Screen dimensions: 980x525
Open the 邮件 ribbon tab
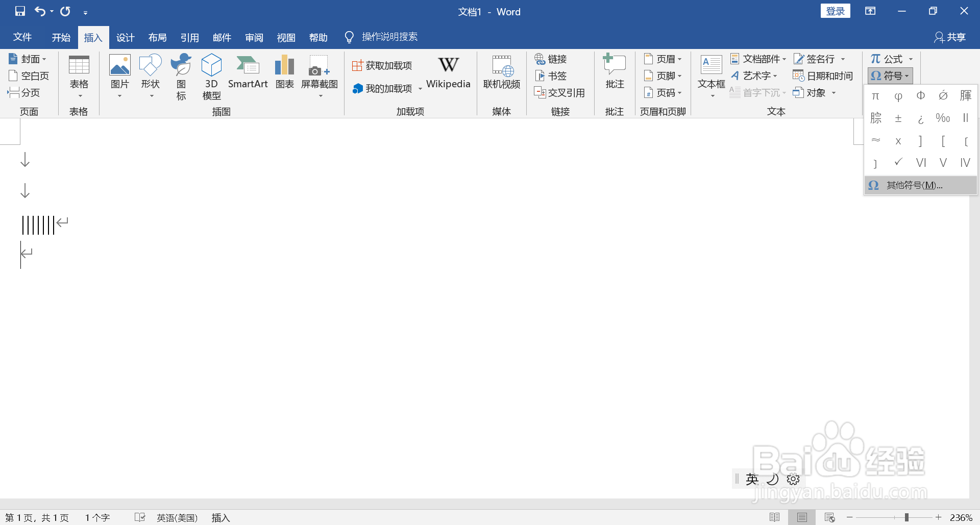pos(222,37)
